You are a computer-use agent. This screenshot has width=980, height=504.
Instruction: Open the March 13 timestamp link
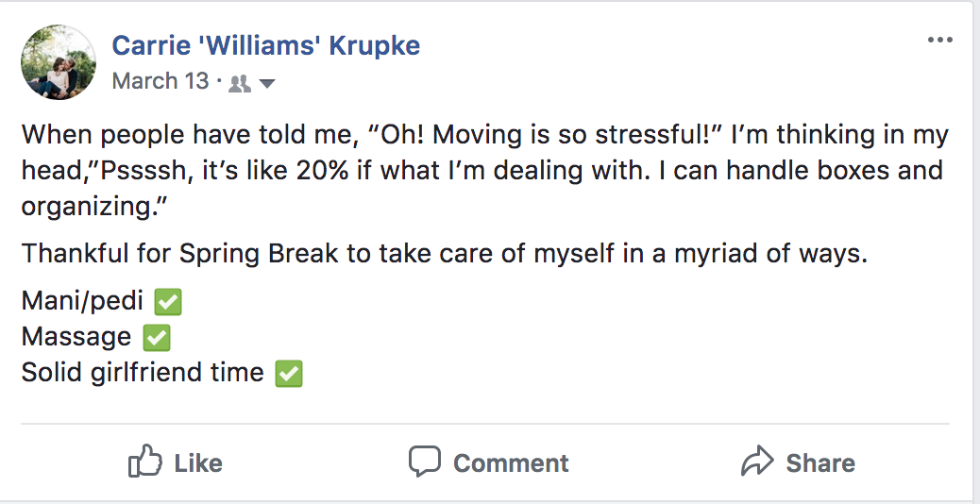coord(160,81)
